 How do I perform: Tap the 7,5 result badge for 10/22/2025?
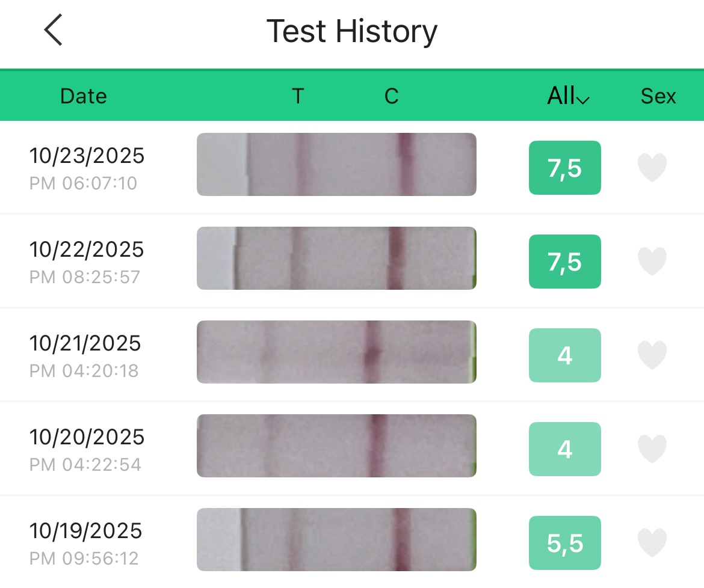(x=564, y=262)
